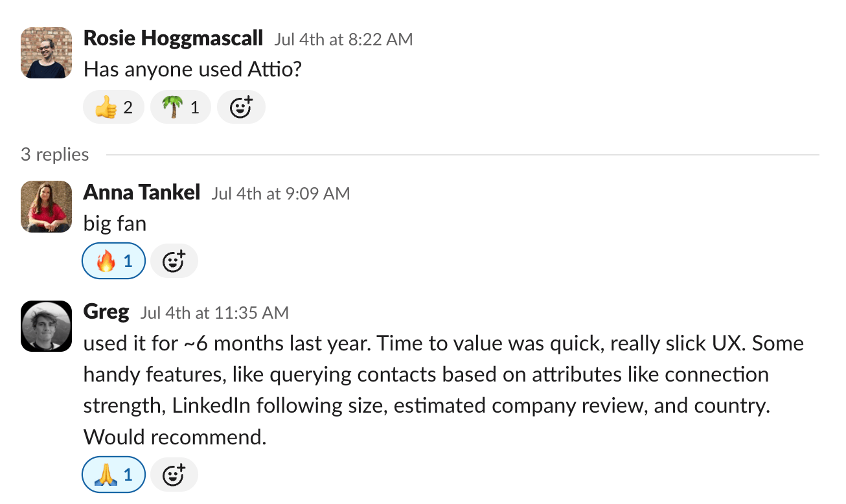Click the "Would recommend." line in Greg's message
The height and width of the screenshot is (504, 846).
175,437
